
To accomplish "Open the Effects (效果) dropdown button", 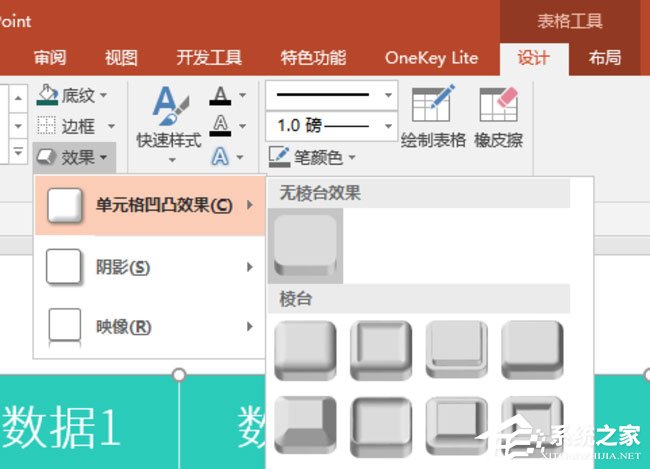I will click(76, 156).
